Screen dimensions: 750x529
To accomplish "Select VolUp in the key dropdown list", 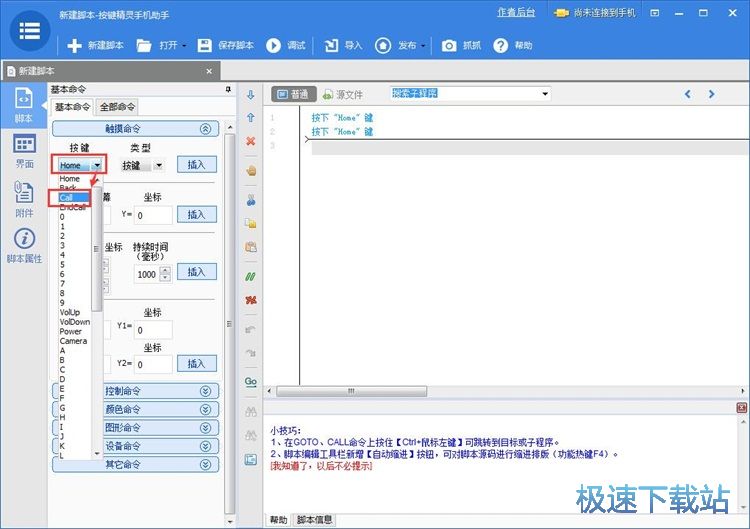I will click(70, 312).
